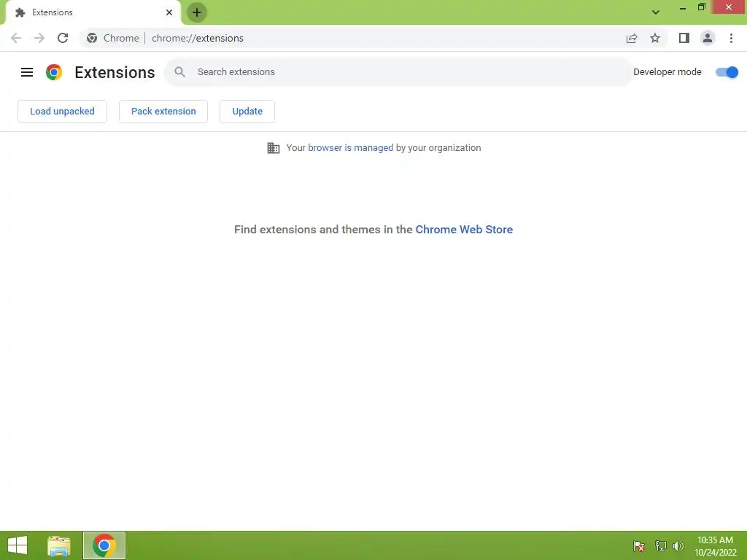Click the managed organization building icon
This screenshot has height=560, width=747.
coord(274,148)
